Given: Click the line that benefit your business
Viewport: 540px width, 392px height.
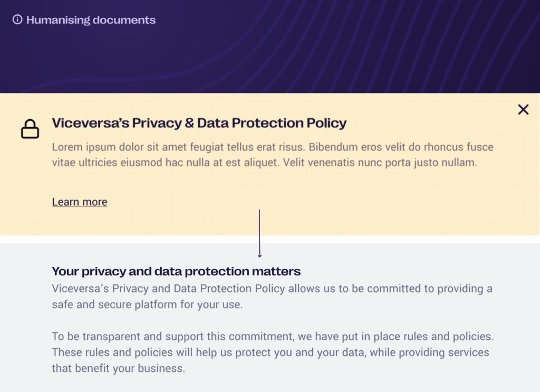Looking at the screenshot, I should 119,368.
